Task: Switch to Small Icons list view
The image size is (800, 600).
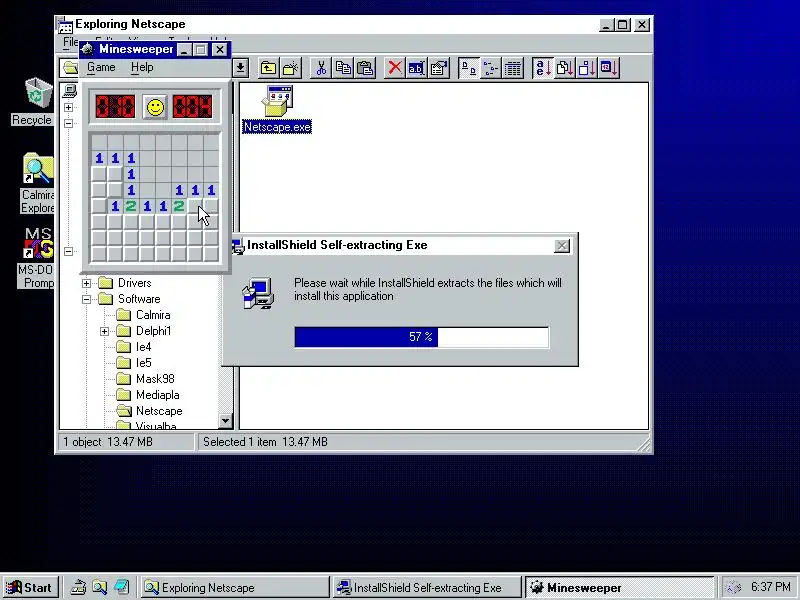Action: point(490,68)
